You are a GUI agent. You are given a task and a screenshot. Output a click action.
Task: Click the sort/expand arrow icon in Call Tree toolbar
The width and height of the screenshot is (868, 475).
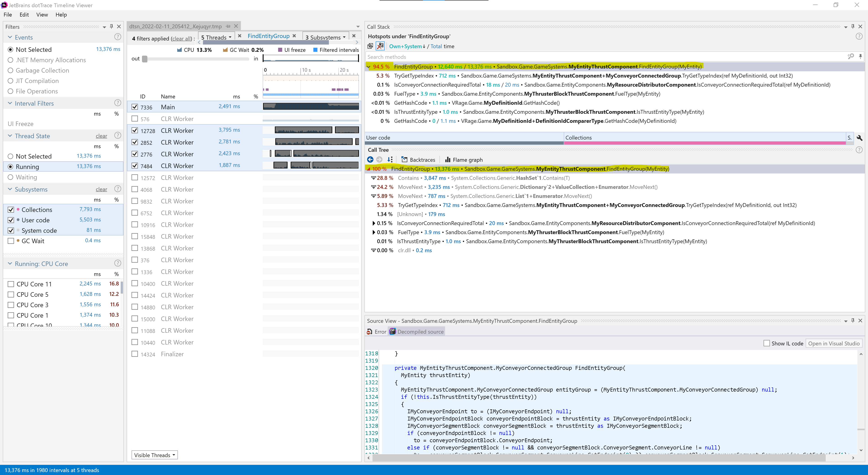390,159
